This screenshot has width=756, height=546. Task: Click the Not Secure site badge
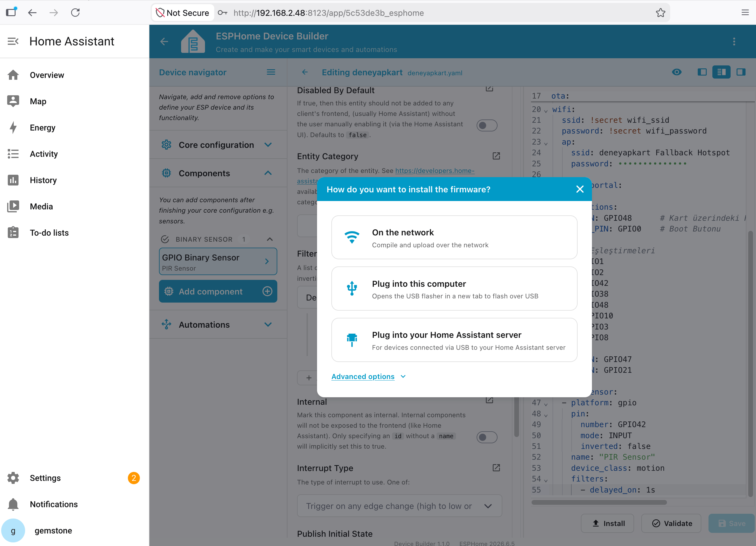(x=183, y=13)
